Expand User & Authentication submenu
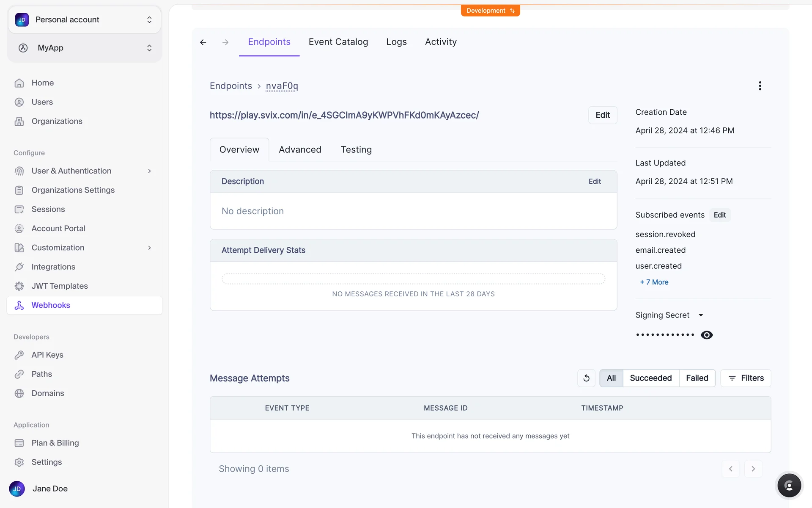 (149, 171)
